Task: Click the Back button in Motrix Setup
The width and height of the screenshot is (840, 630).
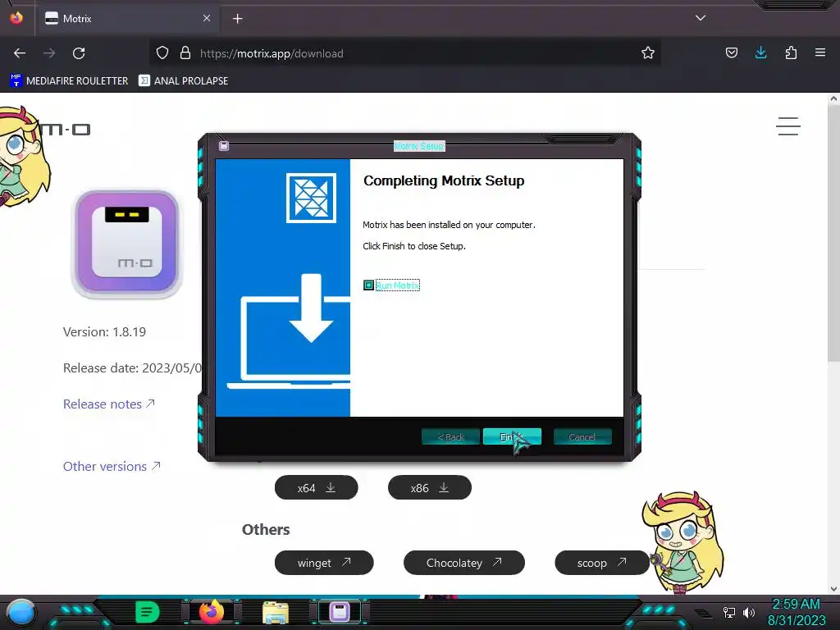Action: click(x=450, y=436)
